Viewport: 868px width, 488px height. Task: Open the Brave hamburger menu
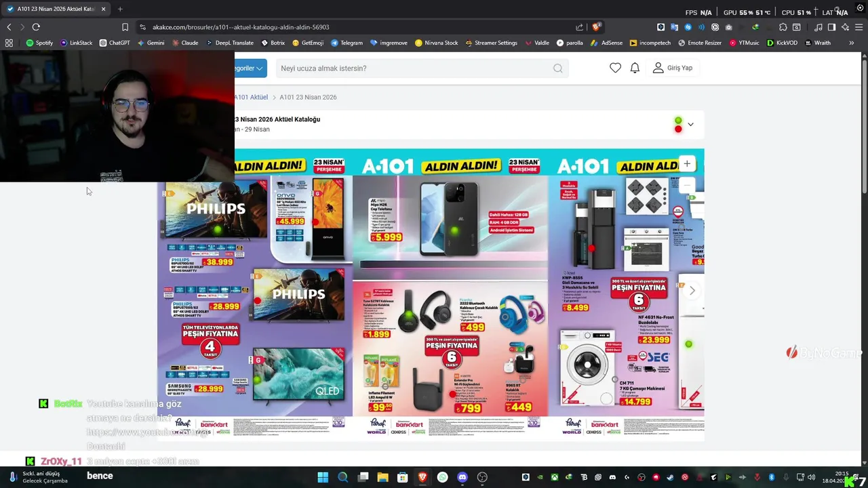(x=859, y=27)
